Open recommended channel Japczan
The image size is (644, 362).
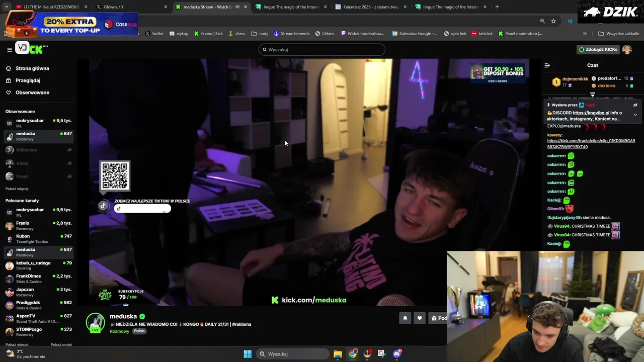pyautogui.click(x=38, y=292)
